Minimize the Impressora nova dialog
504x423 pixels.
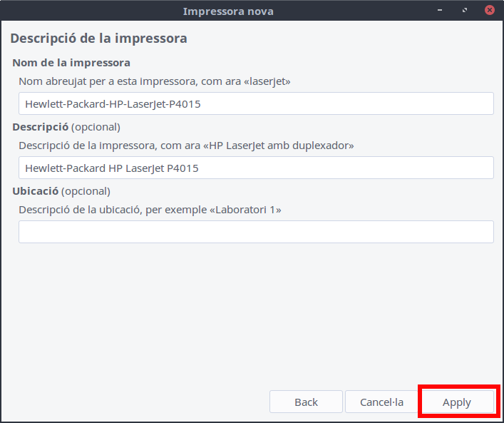point(441,11)
